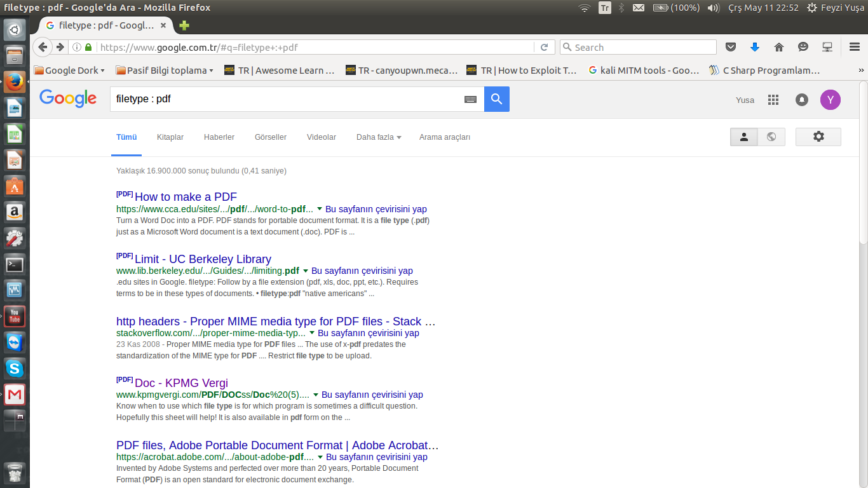
Task: Switch to global results with globe toggle
Action: point(771,137)
